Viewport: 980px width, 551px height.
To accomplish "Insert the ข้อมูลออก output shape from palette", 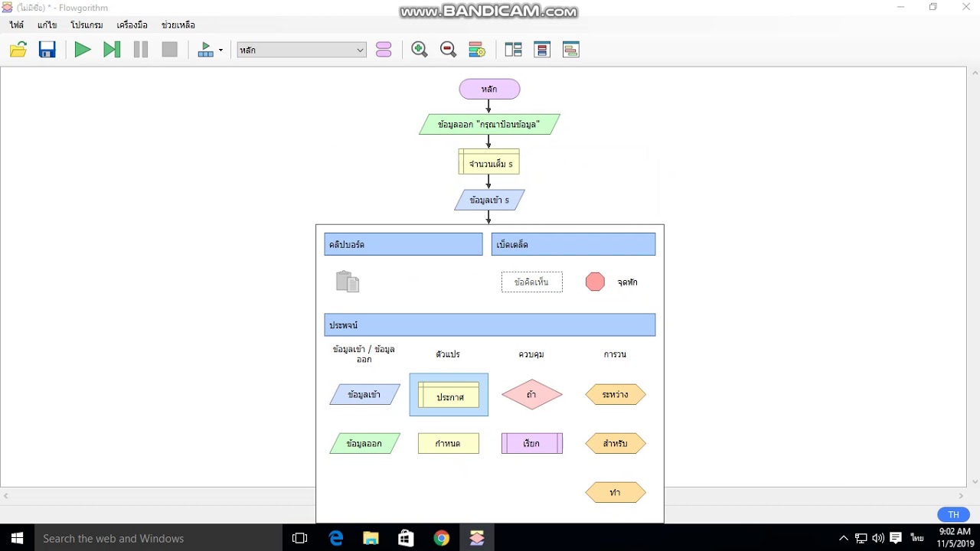I will [364, 444].
